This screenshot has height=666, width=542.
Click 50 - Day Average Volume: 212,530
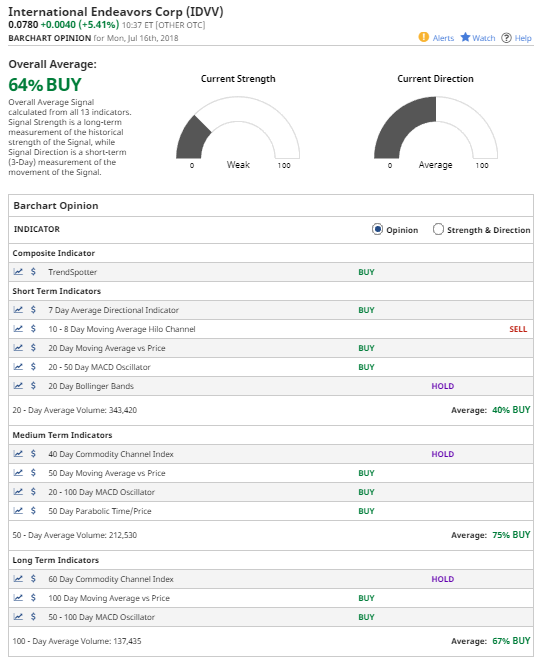point(75,535)
